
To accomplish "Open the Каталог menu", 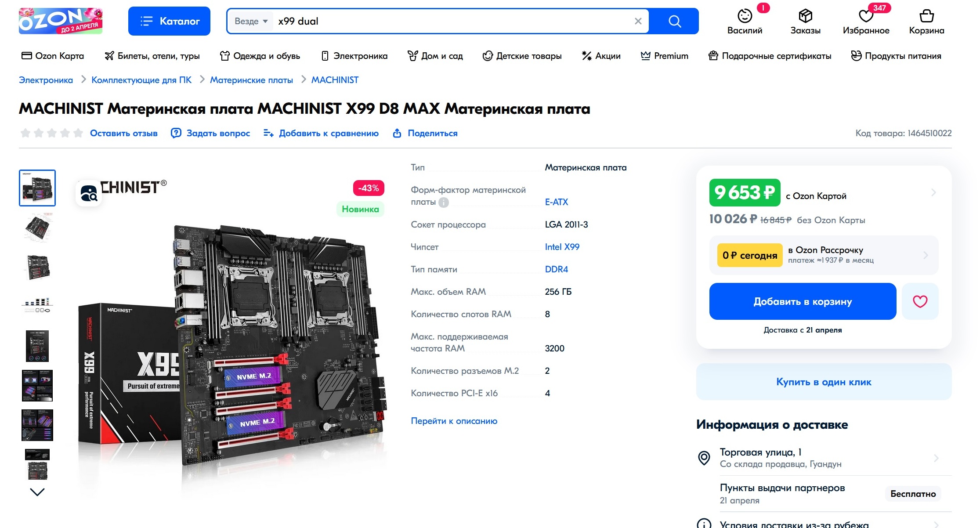I will tap(169, 21).
